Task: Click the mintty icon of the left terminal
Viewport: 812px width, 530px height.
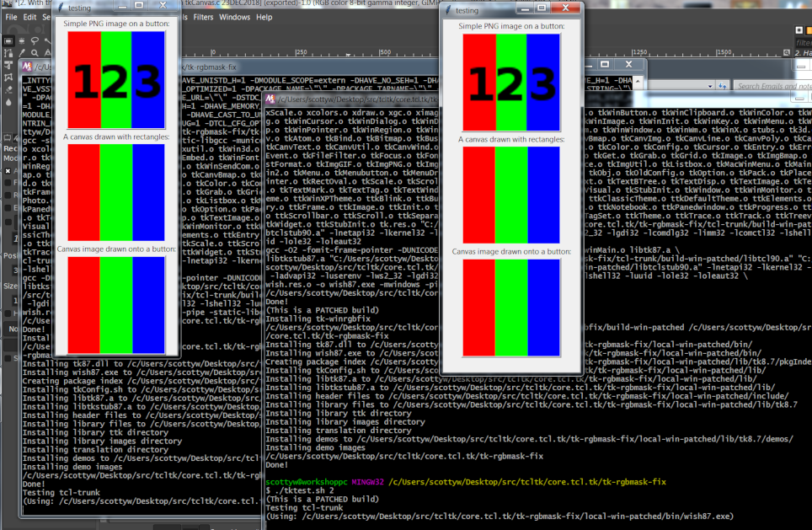Action: point(28,67)
